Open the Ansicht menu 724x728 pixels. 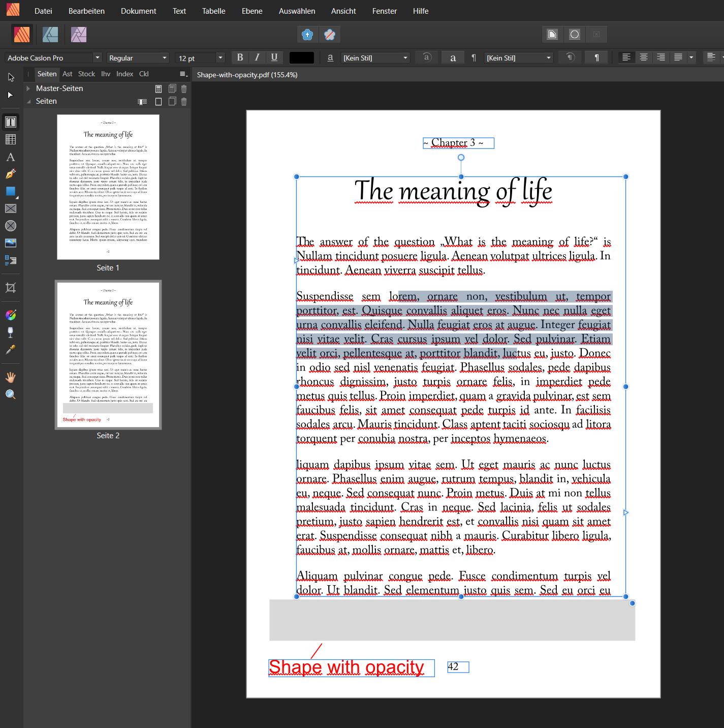tap(343, 11)
